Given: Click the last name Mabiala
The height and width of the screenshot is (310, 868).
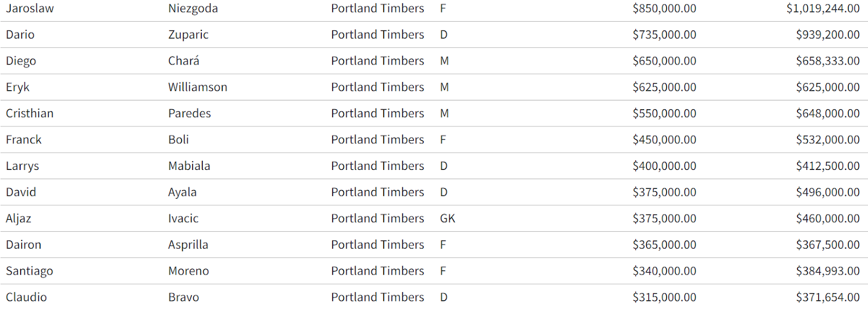Looking at the screenshot, I should point(189,166).
